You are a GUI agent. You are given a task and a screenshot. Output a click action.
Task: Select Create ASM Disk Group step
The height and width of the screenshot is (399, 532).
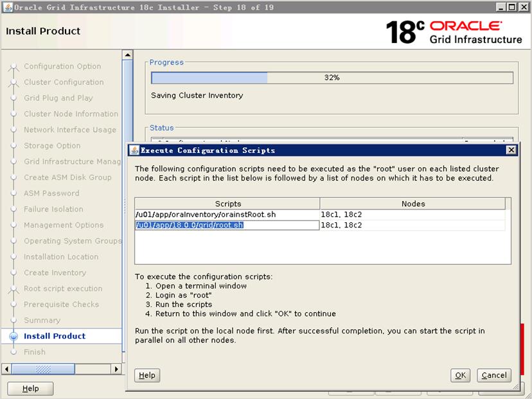(x=67, y=177)
